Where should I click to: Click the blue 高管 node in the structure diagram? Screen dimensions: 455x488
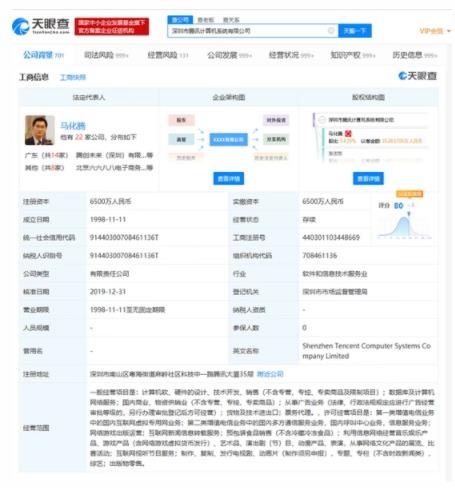[181, 139]
